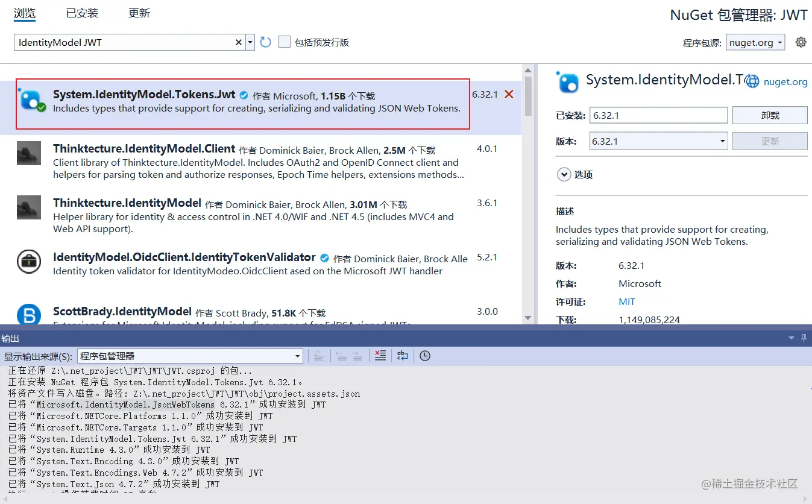Open the search box dropdown arrow

point(250,42)
